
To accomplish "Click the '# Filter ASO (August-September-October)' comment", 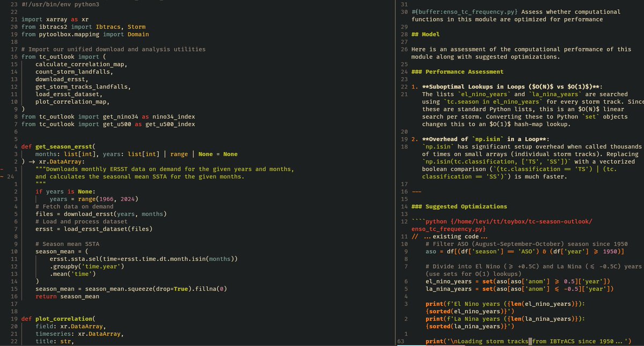I will 526,244.
